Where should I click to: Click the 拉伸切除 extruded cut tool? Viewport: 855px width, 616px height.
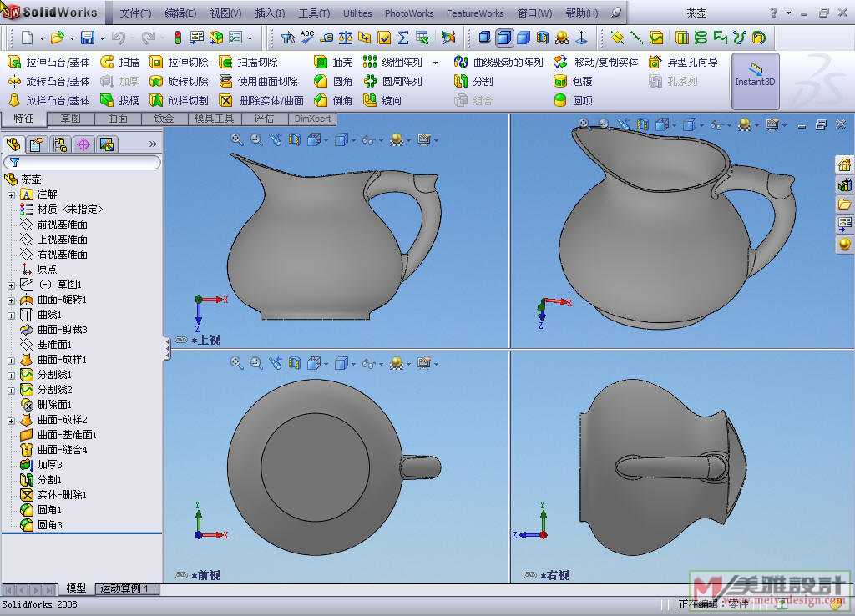click(x=179, y=62)
